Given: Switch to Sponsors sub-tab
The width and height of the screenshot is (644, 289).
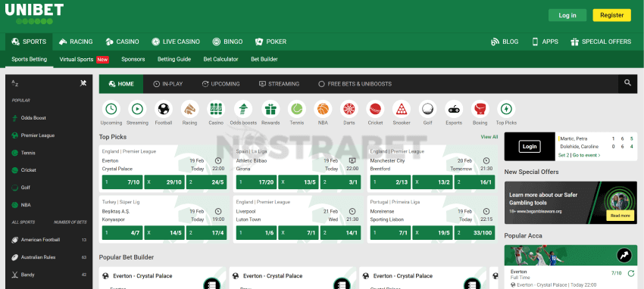Looking at the screenshot, I should tap(133, 60).
